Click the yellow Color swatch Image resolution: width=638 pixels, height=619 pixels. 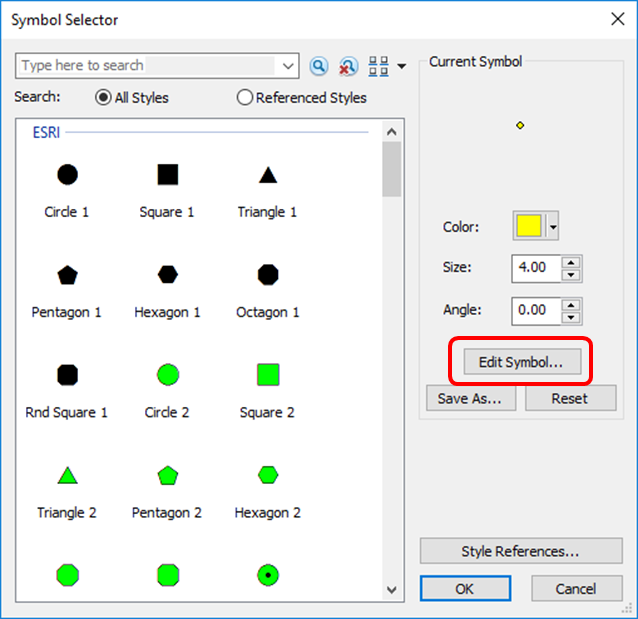click(x=528, y=227)
